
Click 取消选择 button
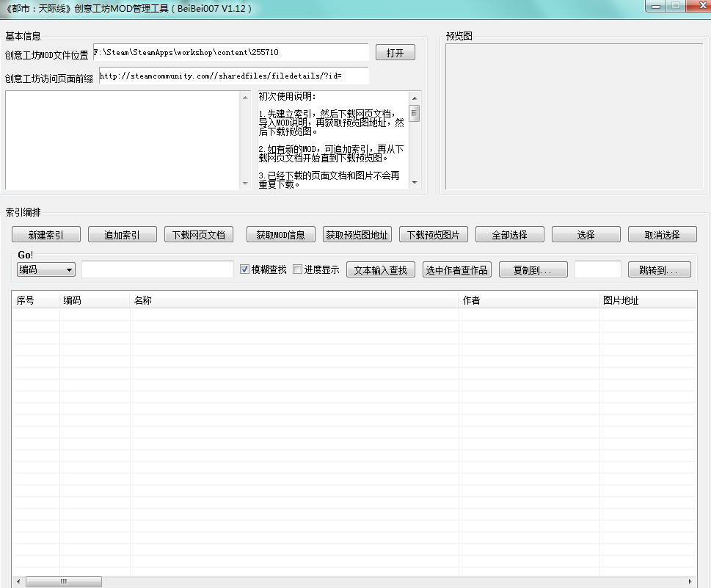(x=663, y=235)
